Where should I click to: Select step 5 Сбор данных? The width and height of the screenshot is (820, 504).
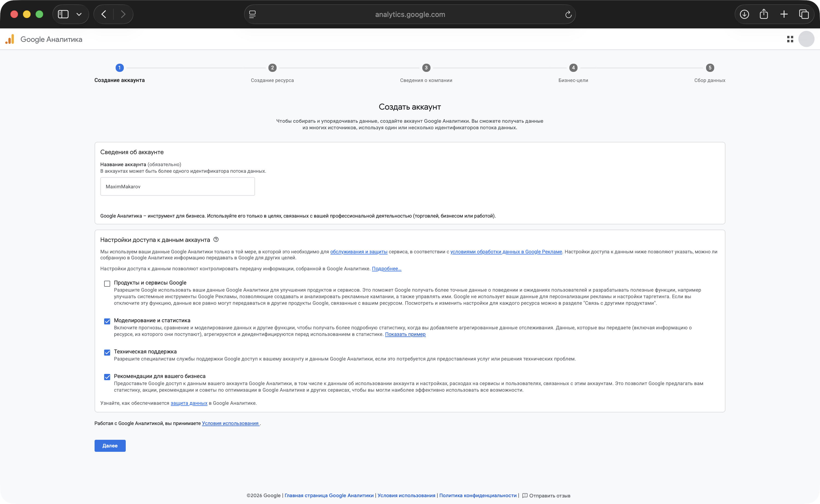coord(710,73)
